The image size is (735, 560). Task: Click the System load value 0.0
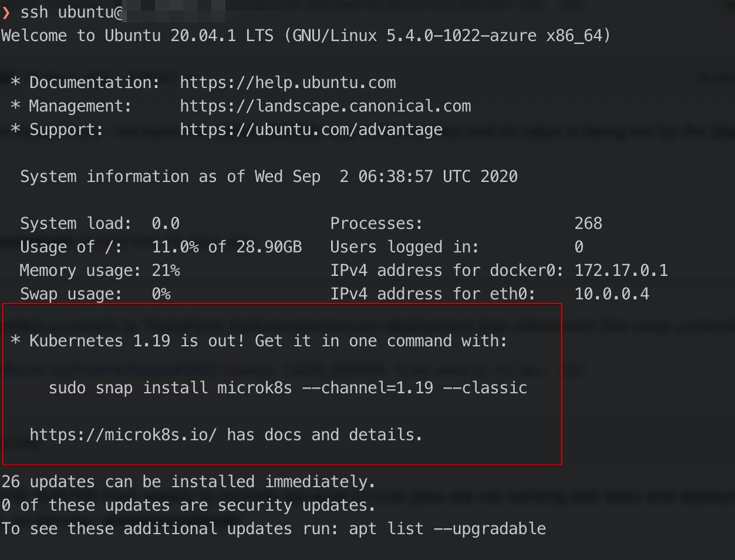coord(166,224)
